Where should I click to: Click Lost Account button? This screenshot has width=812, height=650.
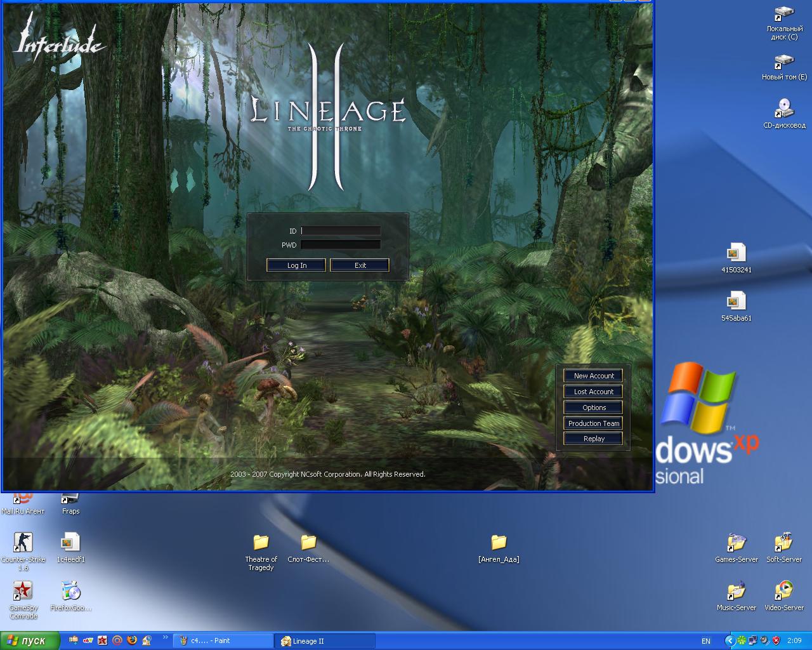[593, 392]
